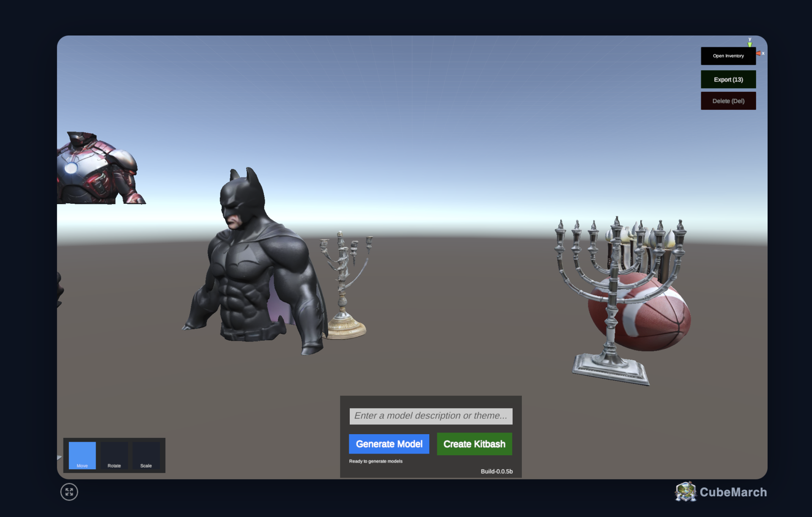
Task: Click the CubeMarch logo icon
Action: pos(686,492)
